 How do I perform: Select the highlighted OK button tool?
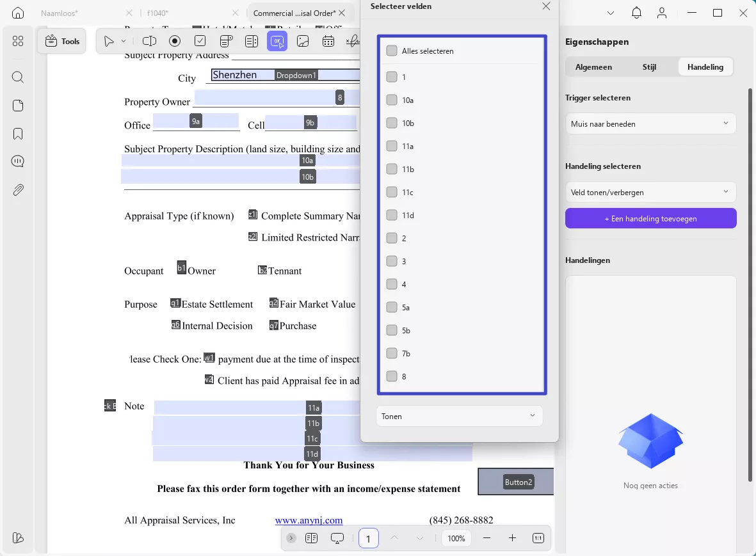[x=277, y=42]
